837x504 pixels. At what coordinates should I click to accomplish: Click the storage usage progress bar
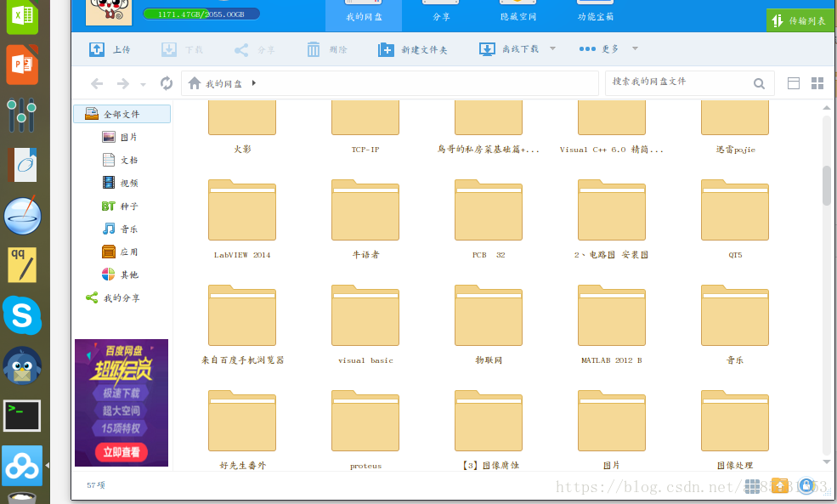coord(201,14)
